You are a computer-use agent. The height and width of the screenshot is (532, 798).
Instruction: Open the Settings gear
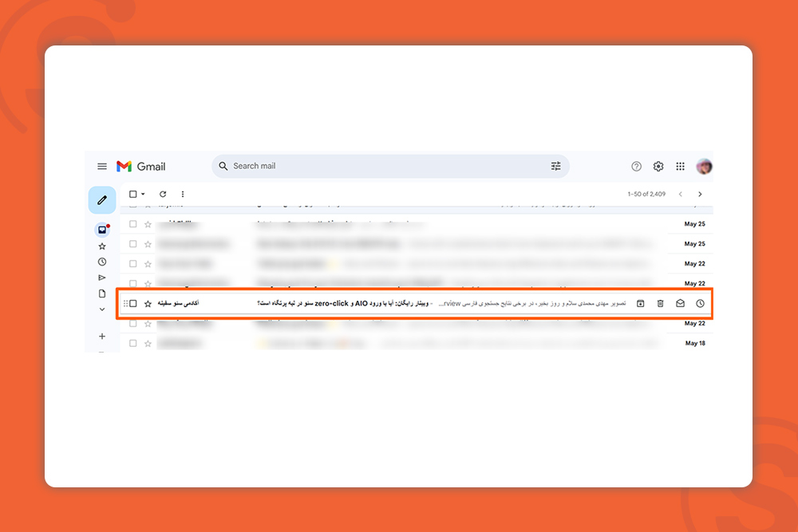coord(658,167)
